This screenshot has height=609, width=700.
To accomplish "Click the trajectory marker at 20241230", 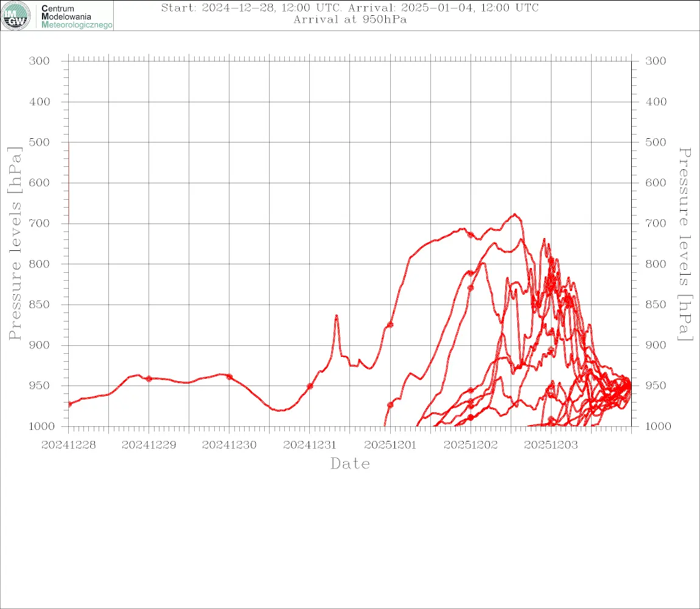I will pos(229,376).
